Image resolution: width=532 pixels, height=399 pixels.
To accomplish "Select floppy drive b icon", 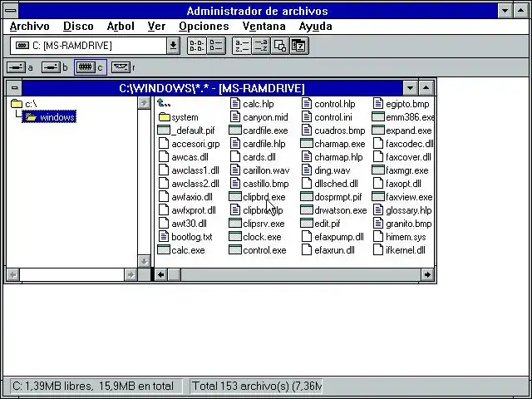I will coord(51,67).
